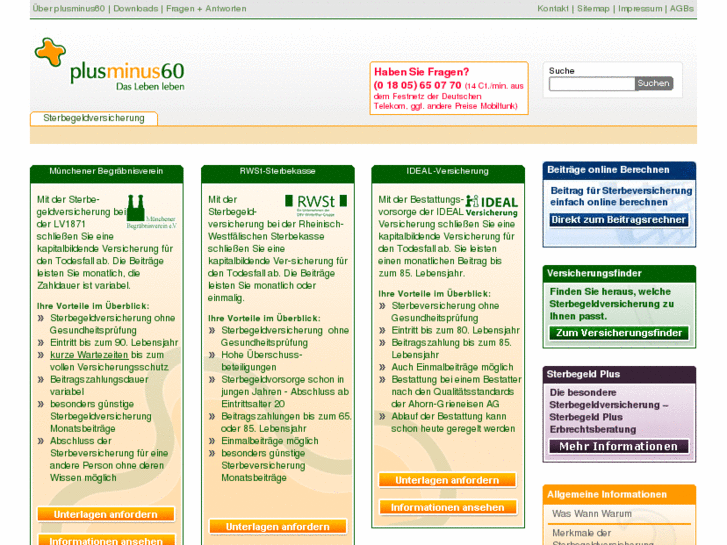The width and height of the screenshot is (727, 545).
Task: Focus the Suche search field
Action: click(x=592, y=83)
